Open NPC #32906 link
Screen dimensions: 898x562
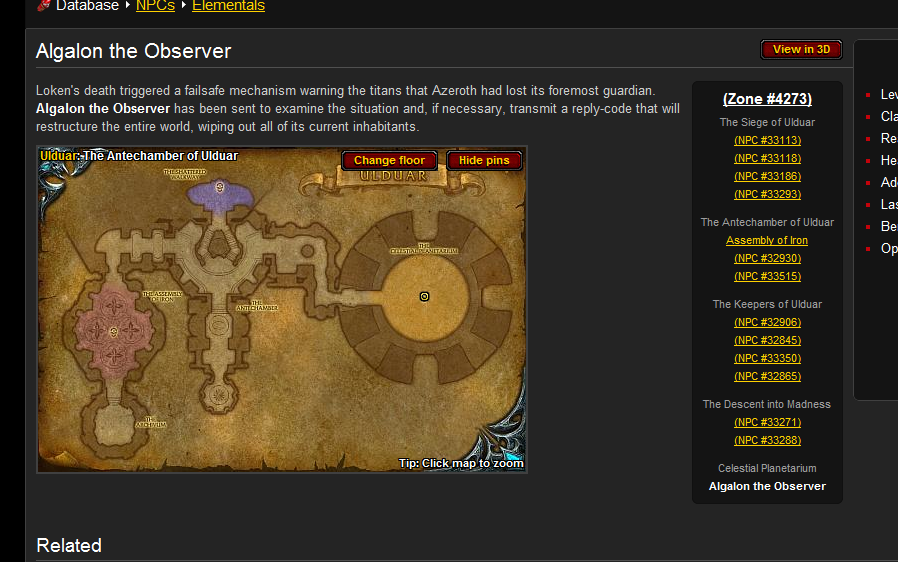[767, 322]
